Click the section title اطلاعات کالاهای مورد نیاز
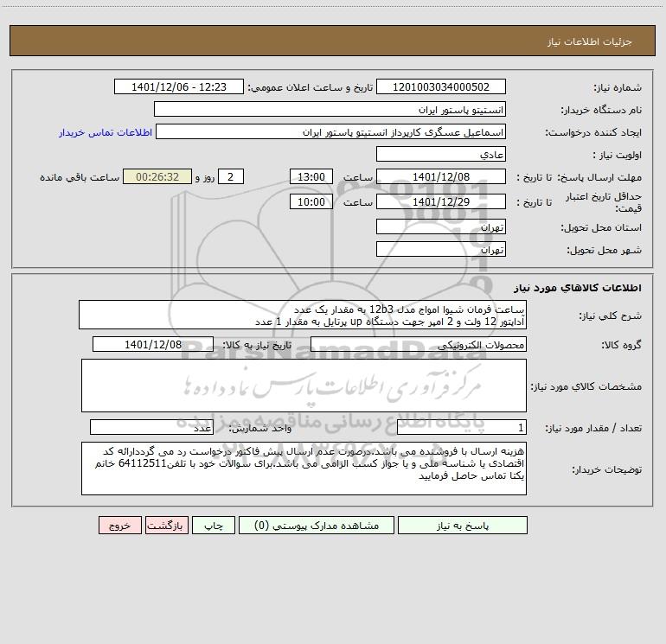Screen dimensions: 666x644 click(x=578, y=288)
